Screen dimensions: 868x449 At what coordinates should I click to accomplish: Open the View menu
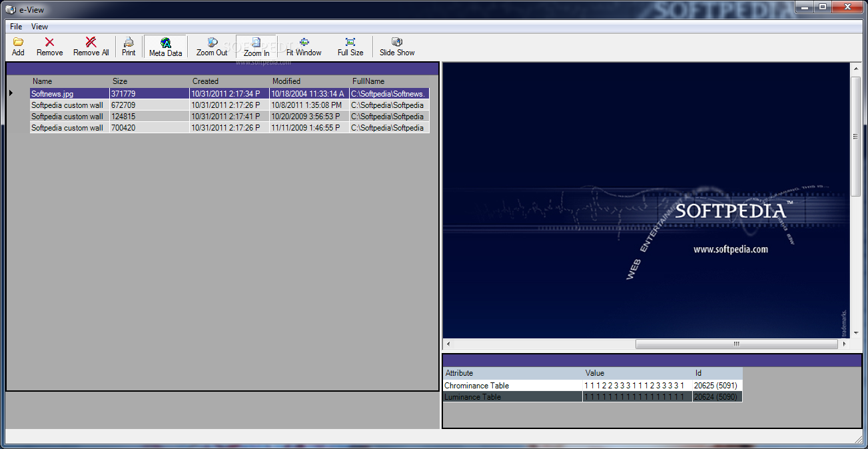40,27
